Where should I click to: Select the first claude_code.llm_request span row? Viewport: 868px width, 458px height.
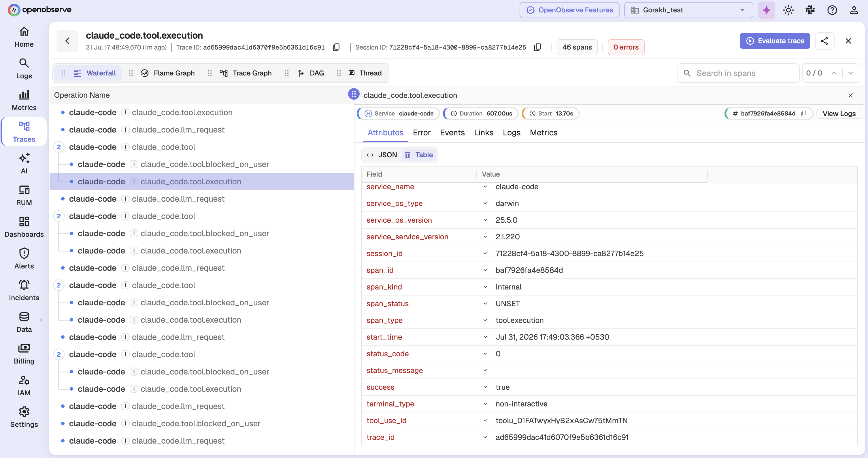(201, 130)
